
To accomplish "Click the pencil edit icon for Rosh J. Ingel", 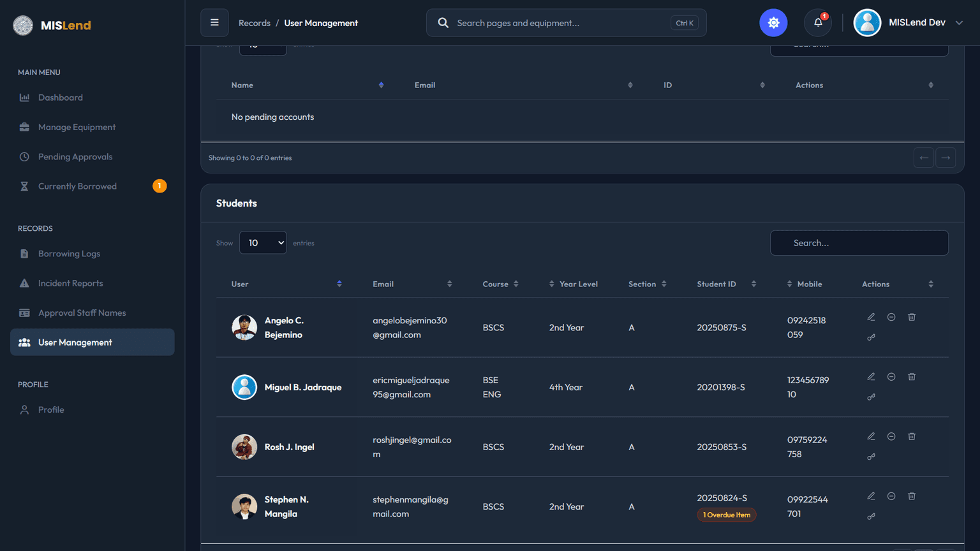I will coord(871,436).
